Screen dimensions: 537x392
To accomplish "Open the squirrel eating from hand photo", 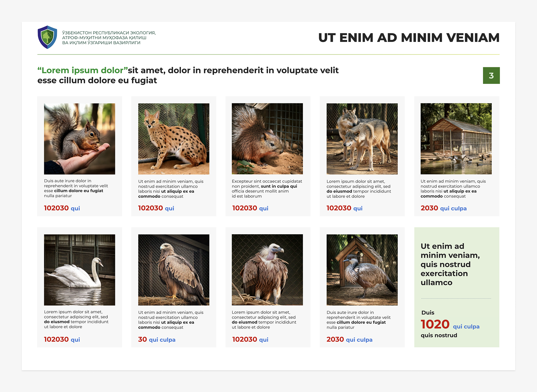I will click(x=79, y=139).
